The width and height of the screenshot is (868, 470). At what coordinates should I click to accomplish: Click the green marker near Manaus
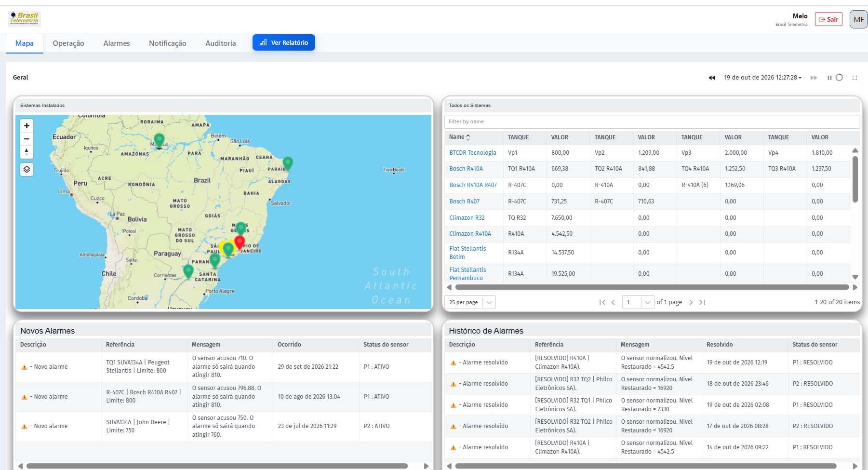159,140
